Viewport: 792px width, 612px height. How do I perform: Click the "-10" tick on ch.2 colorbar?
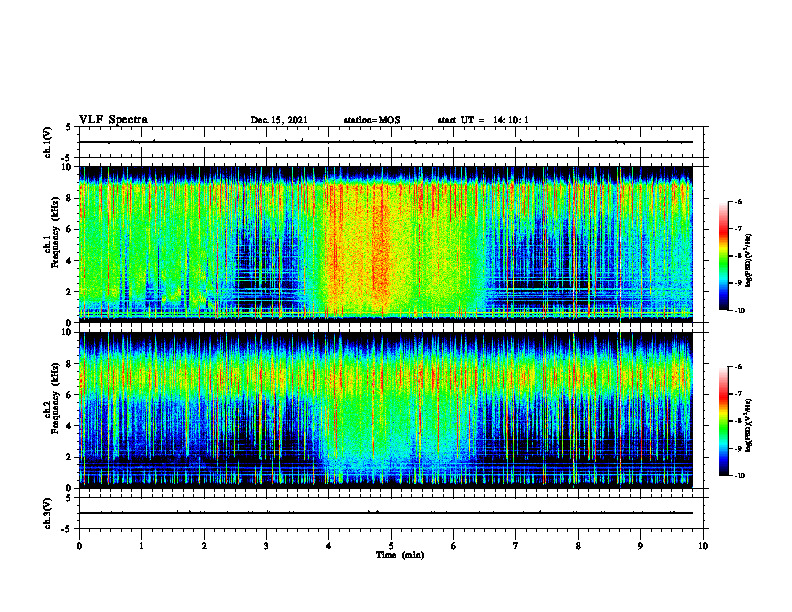[739, 476]
